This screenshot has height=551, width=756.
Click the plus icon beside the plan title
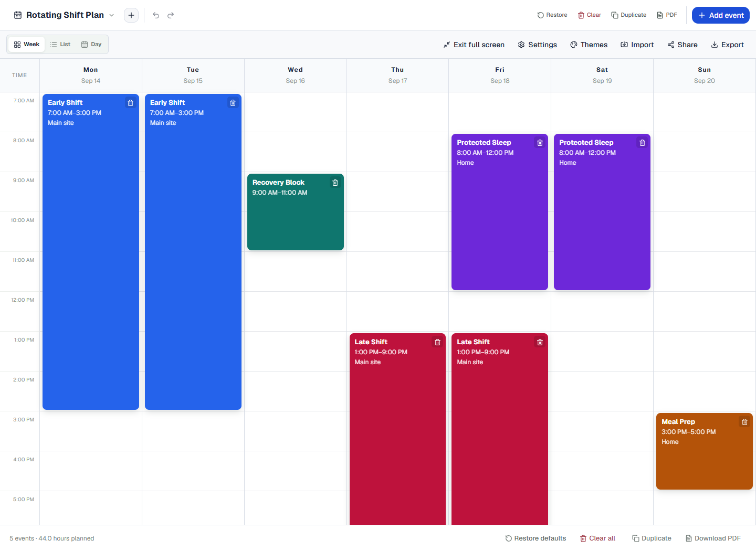131,15
